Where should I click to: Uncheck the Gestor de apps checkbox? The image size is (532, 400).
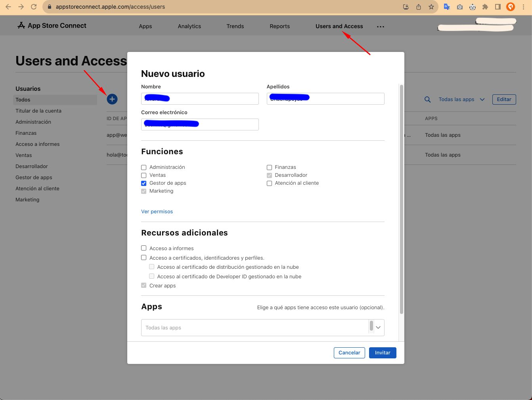pos(144,183)
